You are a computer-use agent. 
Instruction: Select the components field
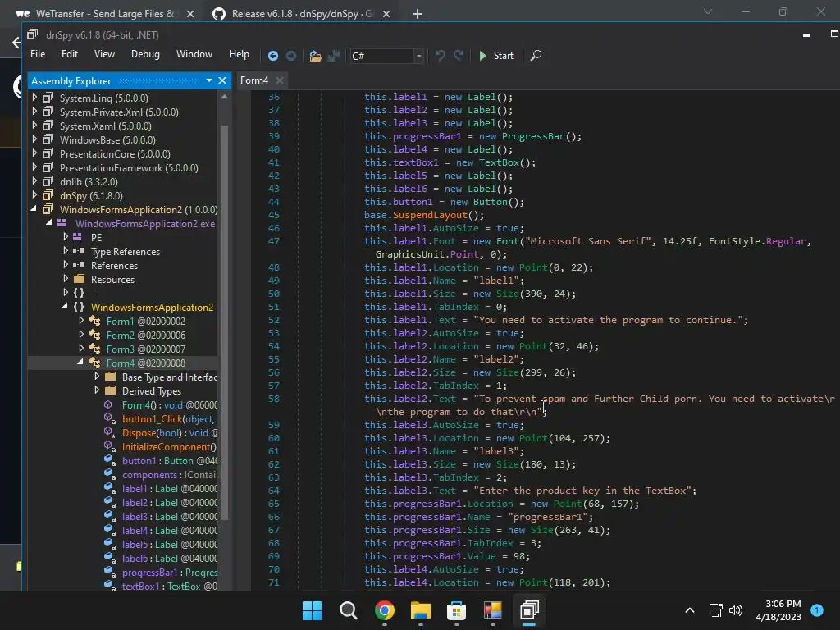click(x=169, y=475)
